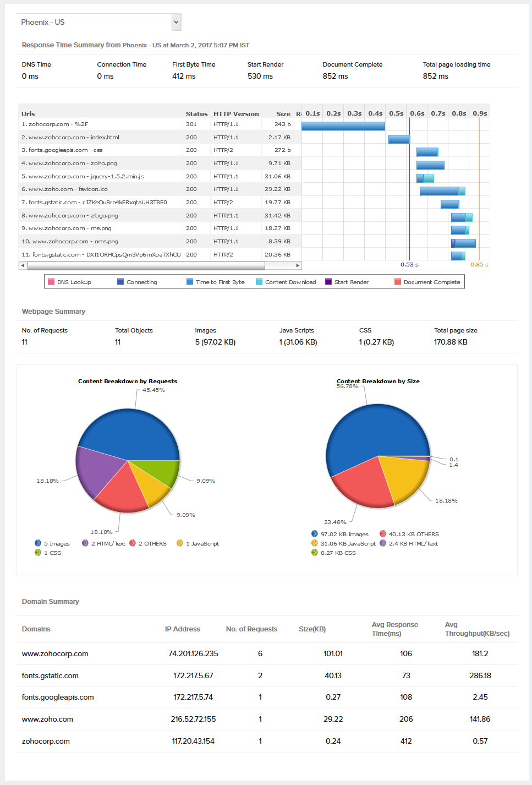Open the Phoenix - US location dropdown
532x785 pixels.
[x=99, y=22]
